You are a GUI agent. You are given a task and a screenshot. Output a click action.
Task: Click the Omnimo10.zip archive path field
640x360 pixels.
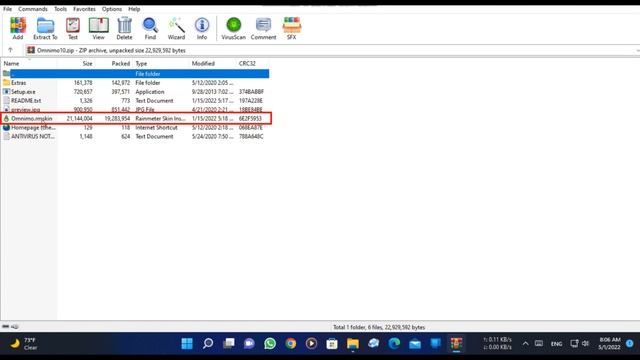331,50
